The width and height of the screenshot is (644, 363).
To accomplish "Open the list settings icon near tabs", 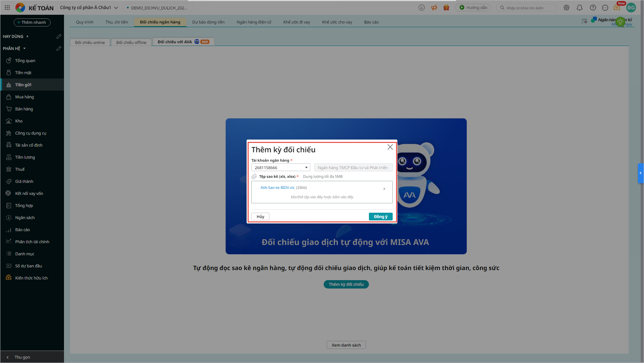I will (584, 21).
